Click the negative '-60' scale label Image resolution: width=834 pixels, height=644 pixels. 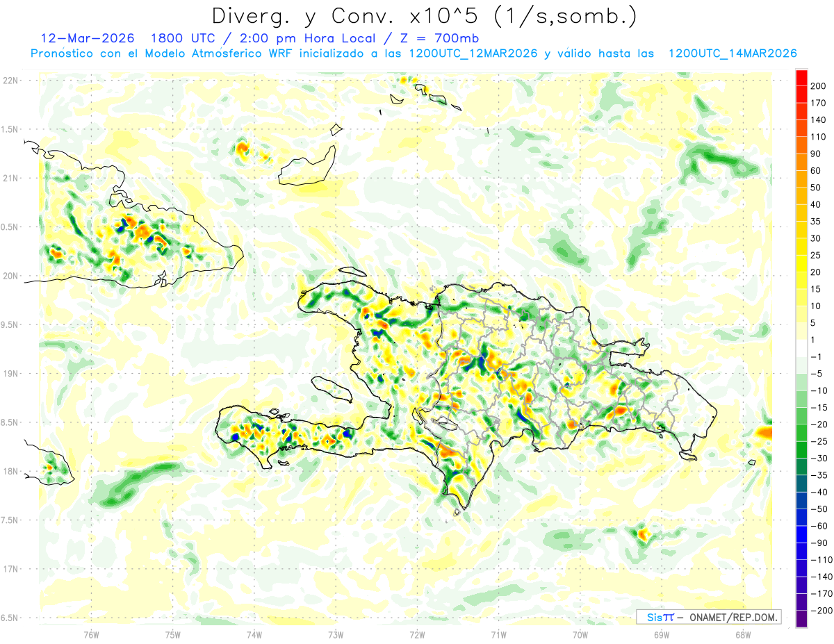819,526
